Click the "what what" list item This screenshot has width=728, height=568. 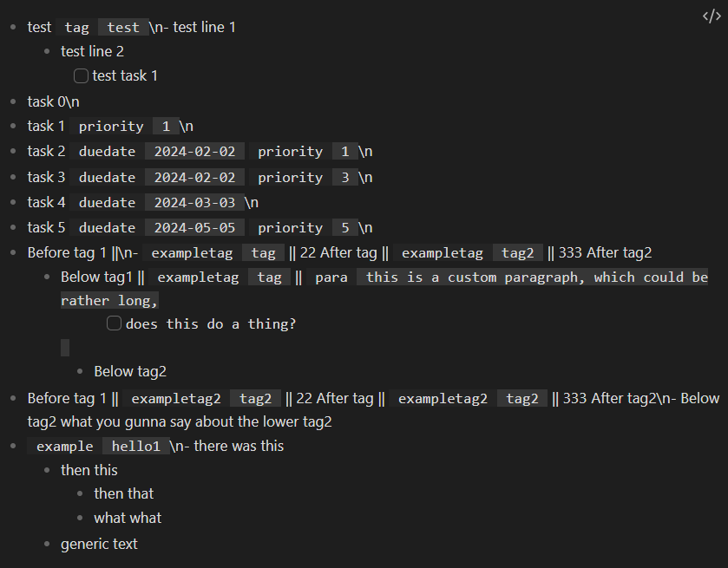coord(128,518)
